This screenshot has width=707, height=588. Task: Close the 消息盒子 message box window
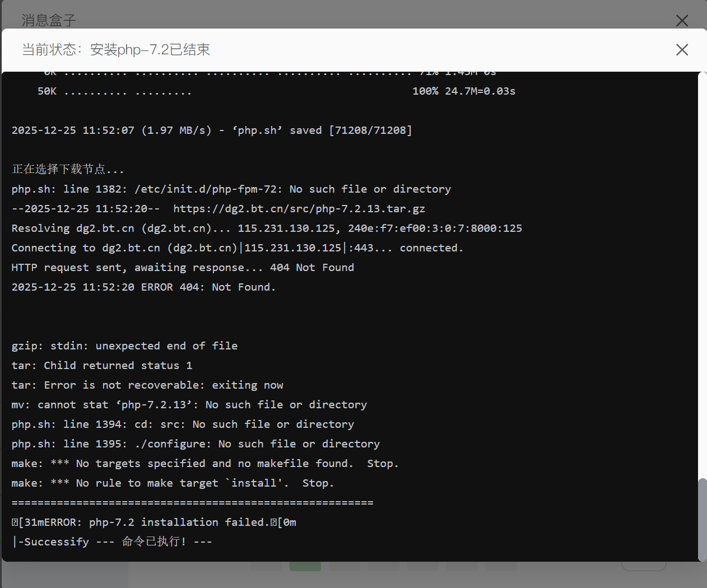click(x=682, y=21)
